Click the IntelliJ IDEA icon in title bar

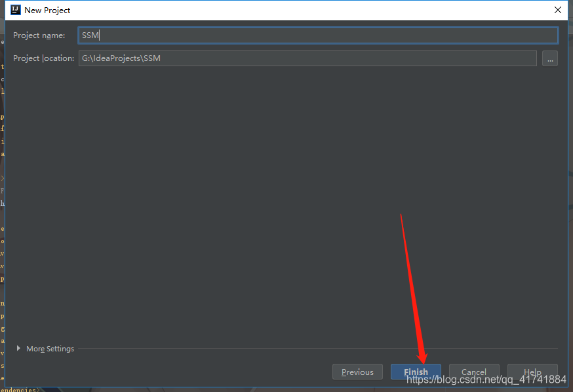pos(16,10)
